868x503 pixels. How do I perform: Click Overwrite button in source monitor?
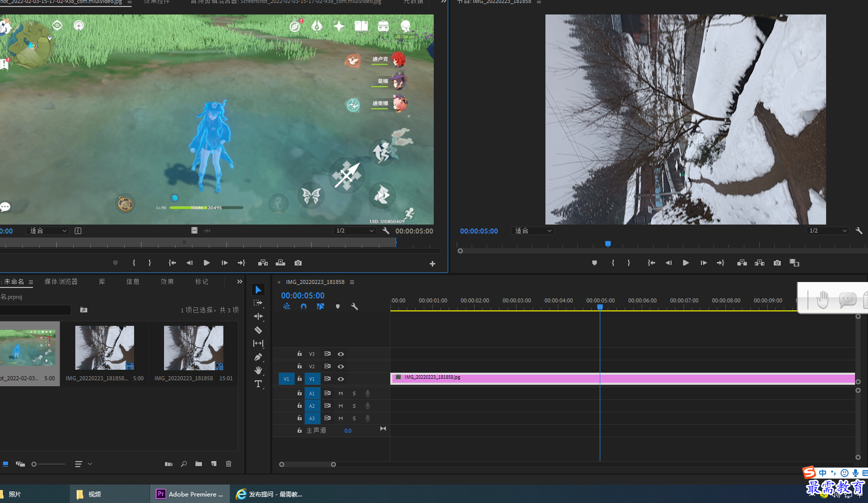click(281, 263)
